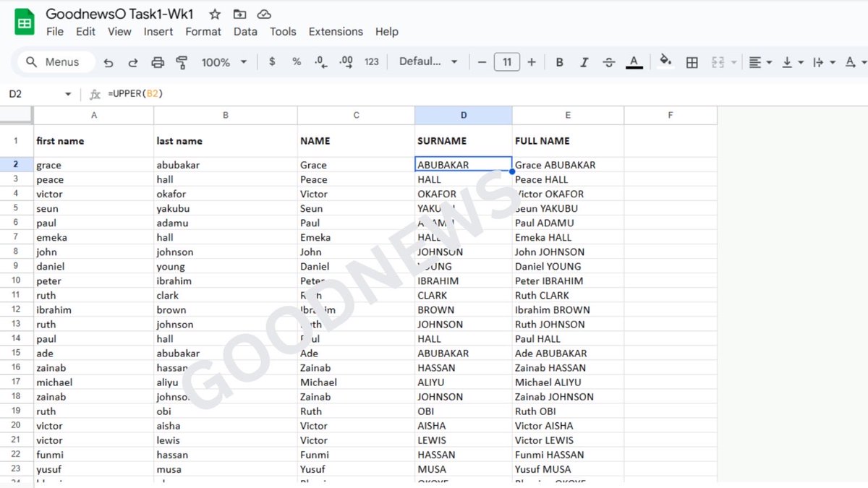This screenshot has width=868, height=488.
Task: Toggle italic formatting
Action: tap(584, 62)
